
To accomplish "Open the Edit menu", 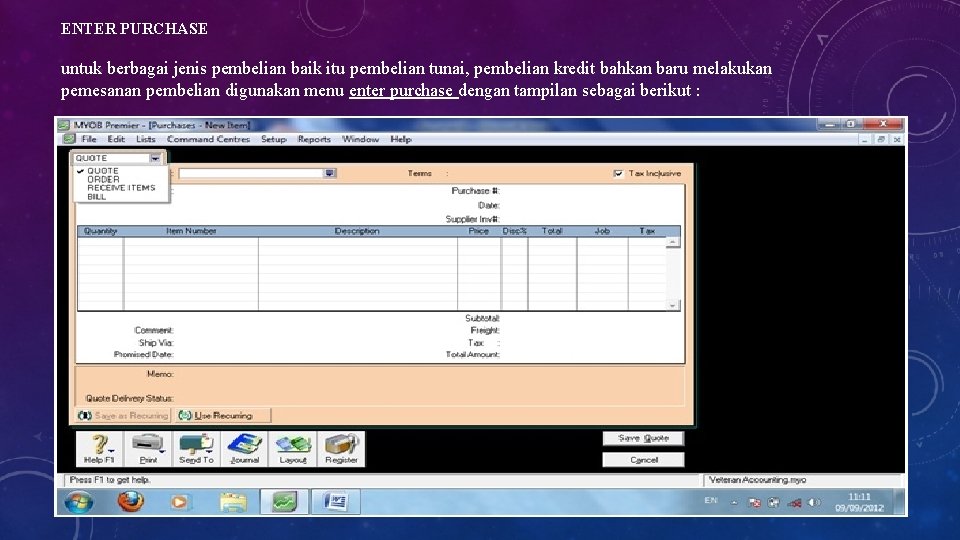I will [116, 140].
